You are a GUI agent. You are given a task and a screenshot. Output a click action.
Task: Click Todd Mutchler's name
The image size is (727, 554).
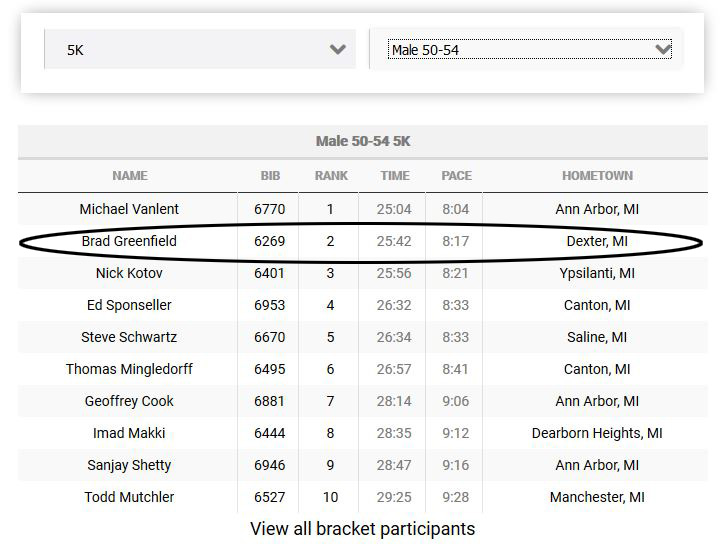(130, 497)
